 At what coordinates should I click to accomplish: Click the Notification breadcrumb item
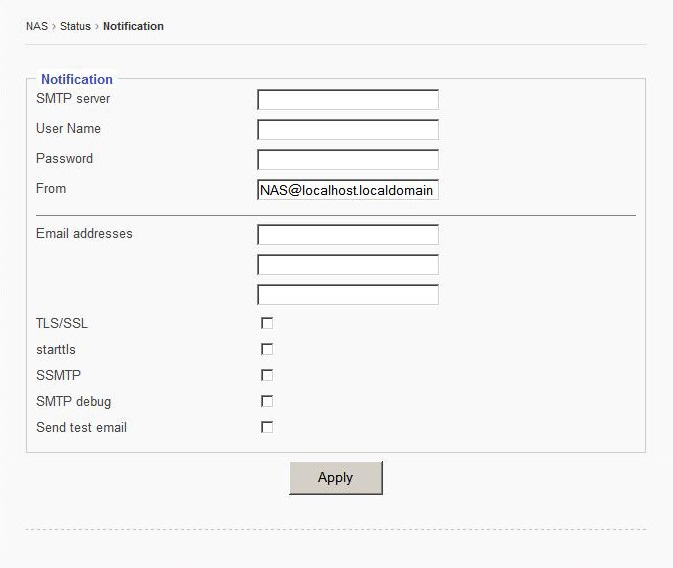tap(133, 26)
